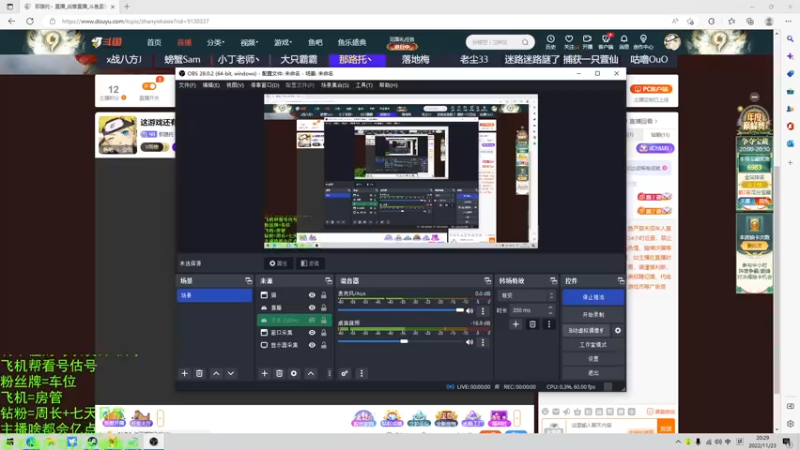Click the OBS icon in the Windows taskbar
800x450 pixels.
click(154, 442)
